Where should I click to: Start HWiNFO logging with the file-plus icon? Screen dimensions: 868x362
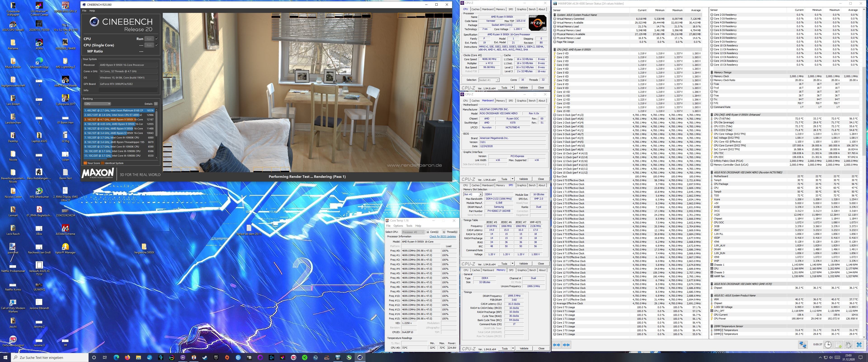tap(838, 345)
